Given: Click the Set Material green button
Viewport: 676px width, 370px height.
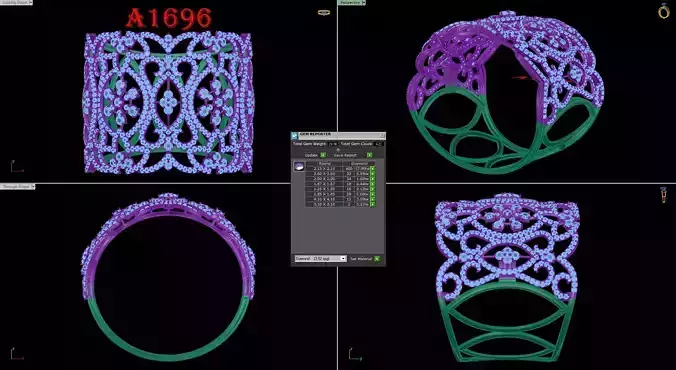Looking at the screenshot, I should click(x=377, y=259).
